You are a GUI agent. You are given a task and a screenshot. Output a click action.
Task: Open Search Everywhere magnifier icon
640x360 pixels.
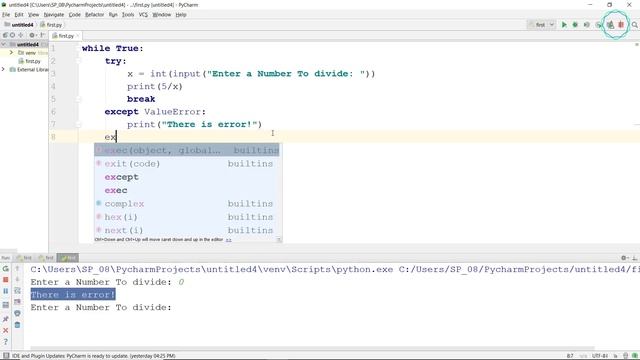tap(634, 25)
